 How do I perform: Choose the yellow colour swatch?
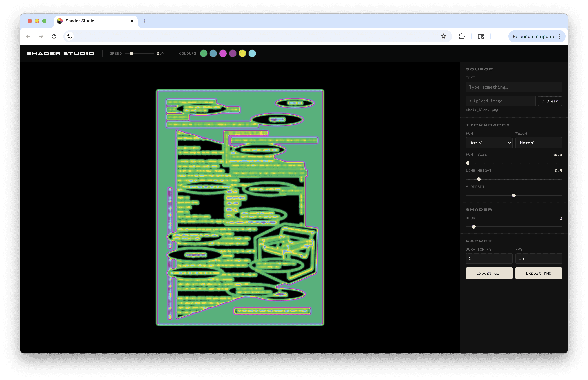pos(242,54)
